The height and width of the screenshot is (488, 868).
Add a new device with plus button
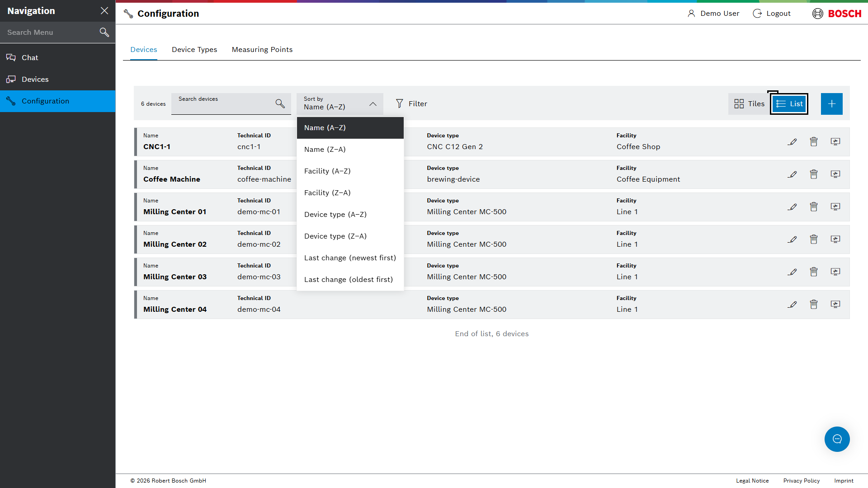(x=831, y=104)
